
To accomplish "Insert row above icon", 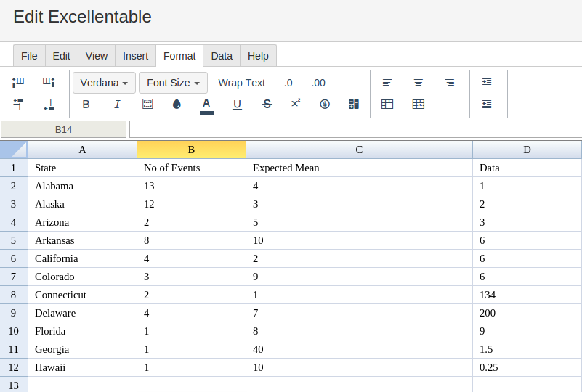I will [18, 105].
